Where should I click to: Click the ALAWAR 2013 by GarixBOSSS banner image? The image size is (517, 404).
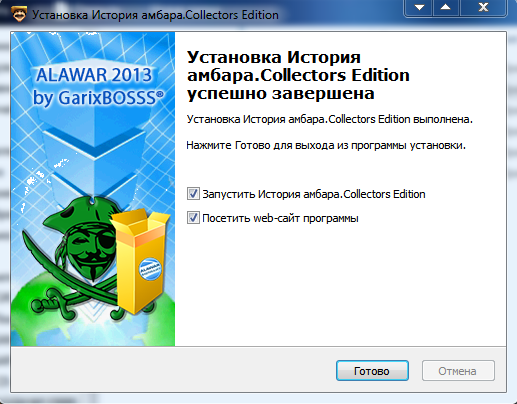pyautogui.click(x=93, y=189)
